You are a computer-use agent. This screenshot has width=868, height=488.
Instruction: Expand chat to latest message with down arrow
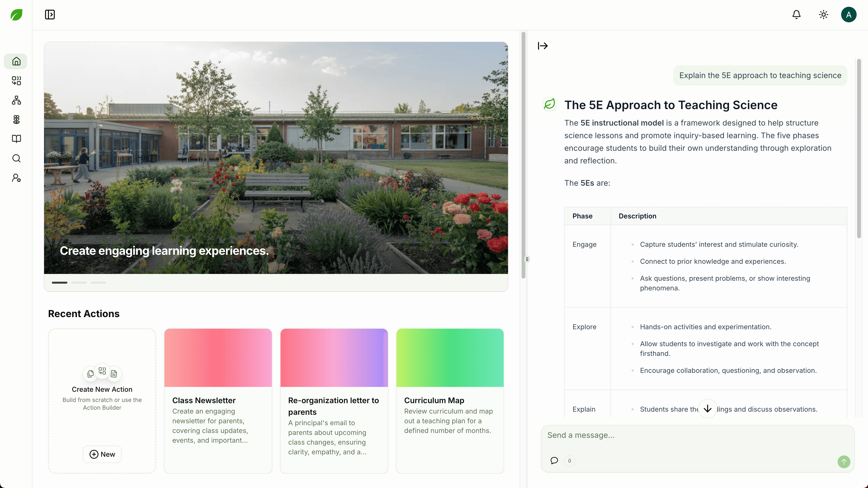coord(707,408)
